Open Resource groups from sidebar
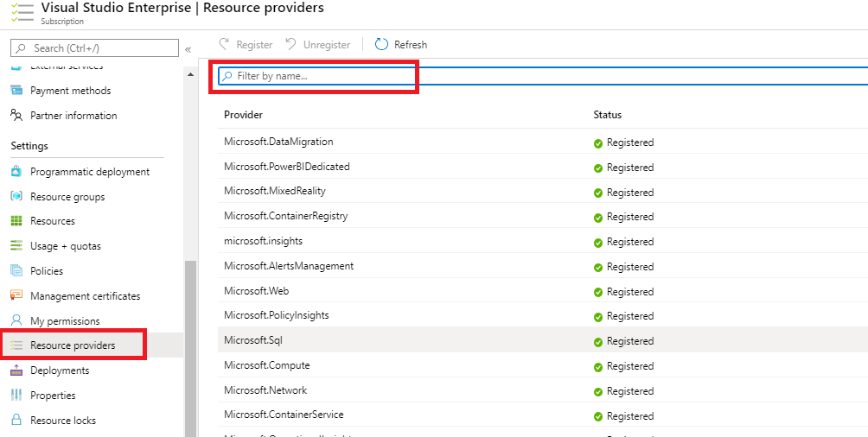Screen dimensions: 868x437 [67, 196]
